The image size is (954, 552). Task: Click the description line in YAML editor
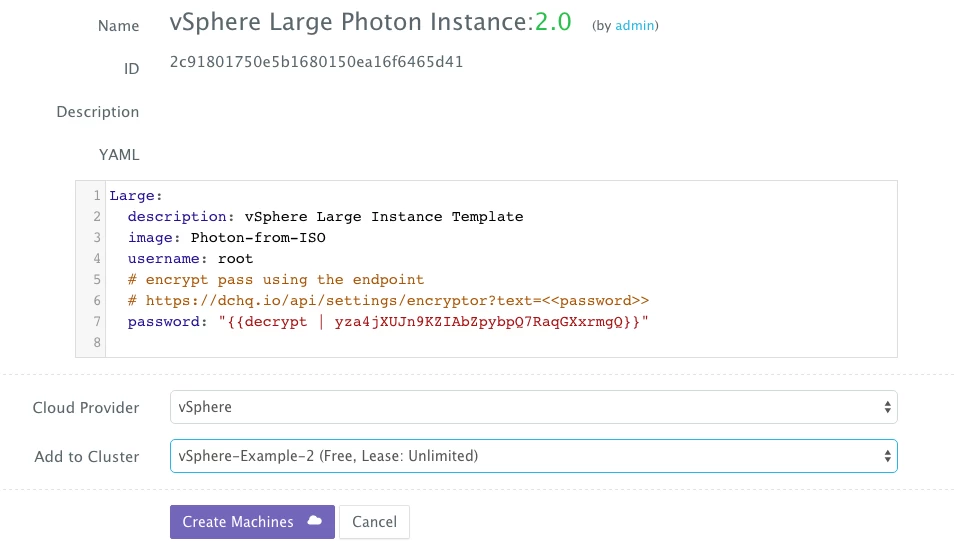(x=326, y=217)
